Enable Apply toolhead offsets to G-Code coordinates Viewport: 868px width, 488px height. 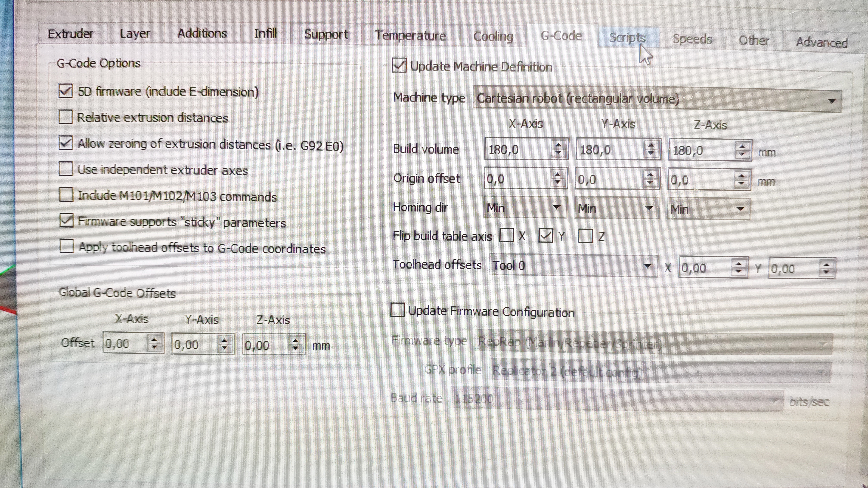point(67,246)
